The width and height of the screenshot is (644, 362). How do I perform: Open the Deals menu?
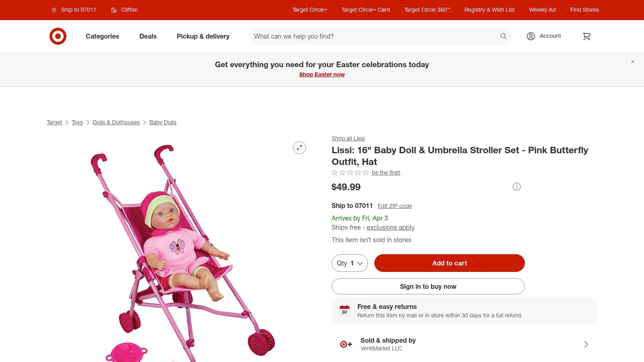[x=148, y=36]
